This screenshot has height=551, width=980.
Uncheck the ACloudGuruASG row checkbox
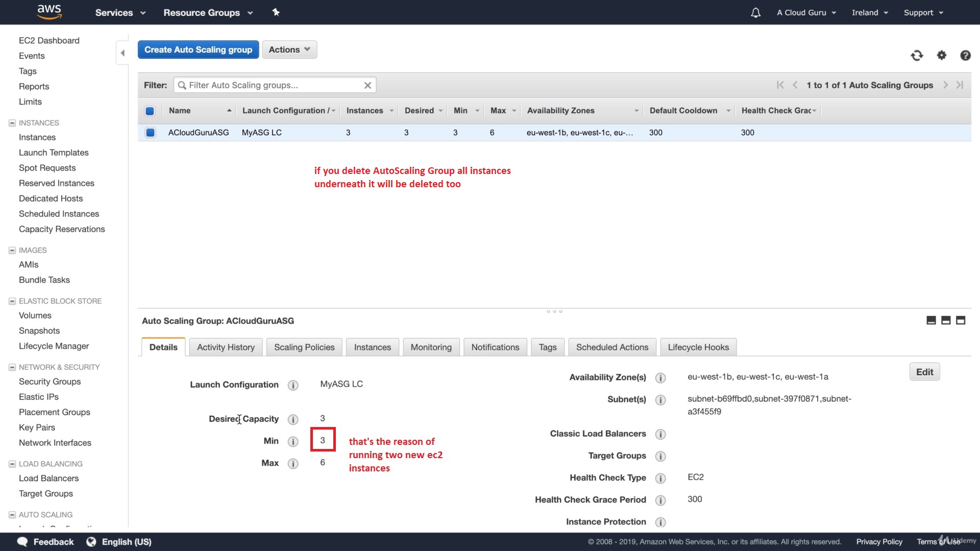point(150,133)
